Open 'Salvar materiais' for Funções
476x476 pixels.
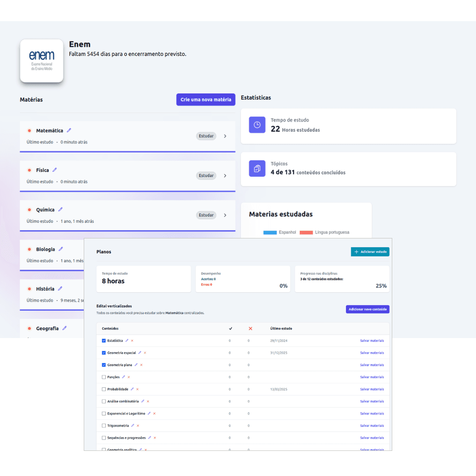[x=372, y=377]
